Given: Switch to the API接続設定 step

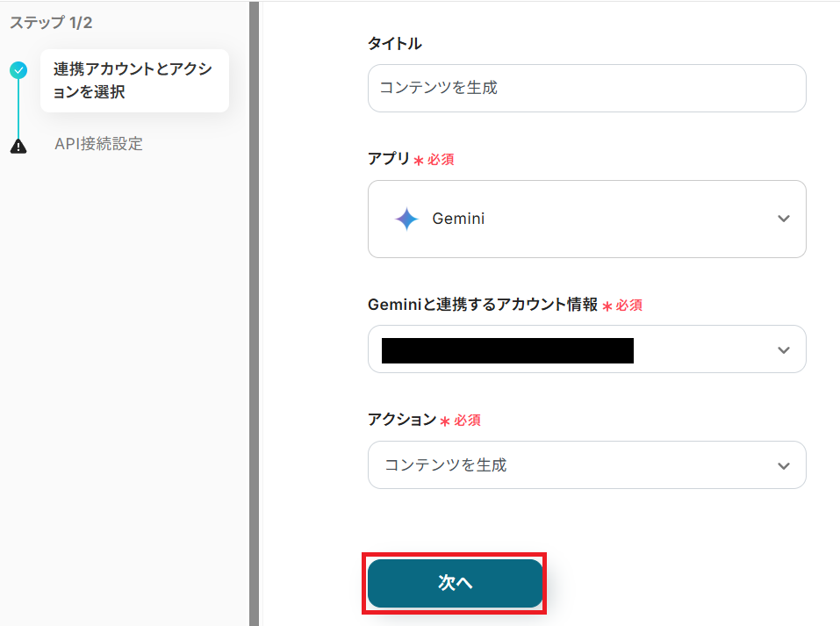Looking at the screenshot, I should (98, 144).
